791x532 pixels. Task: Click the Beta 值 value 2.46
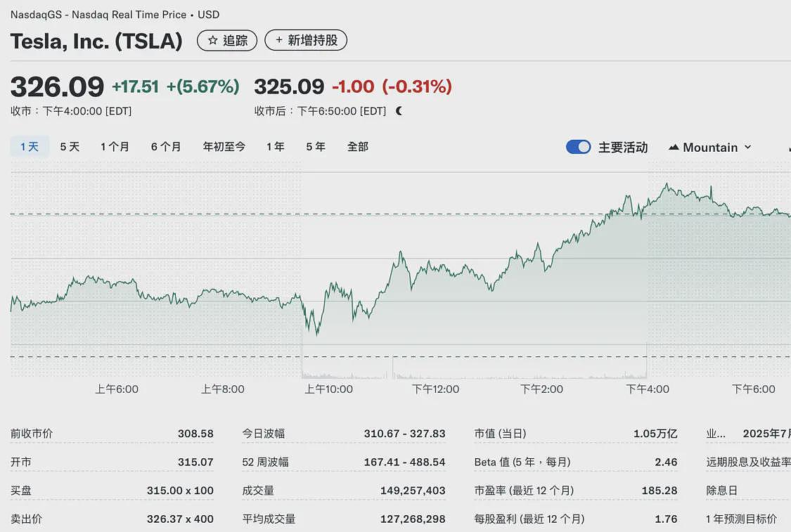[666, 462]
